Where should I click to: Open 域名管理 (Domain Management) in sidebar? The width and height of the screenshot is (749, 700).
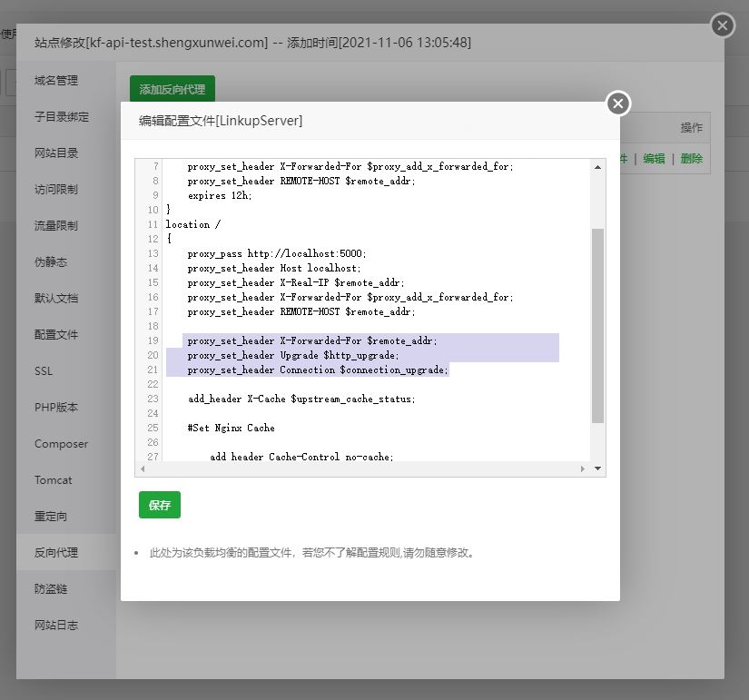54,80
